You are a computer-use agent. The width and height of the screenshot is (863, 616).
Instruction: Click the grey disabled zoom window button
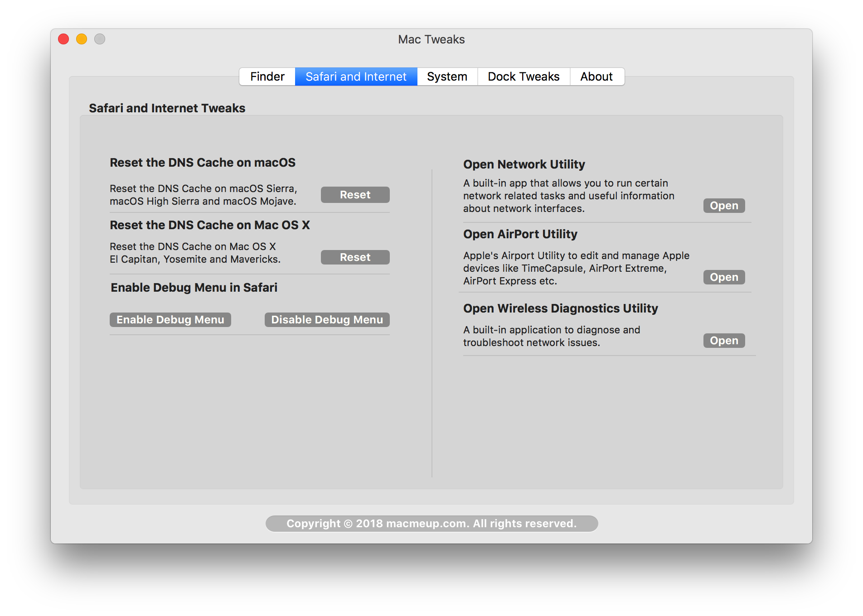click(100, 39)
